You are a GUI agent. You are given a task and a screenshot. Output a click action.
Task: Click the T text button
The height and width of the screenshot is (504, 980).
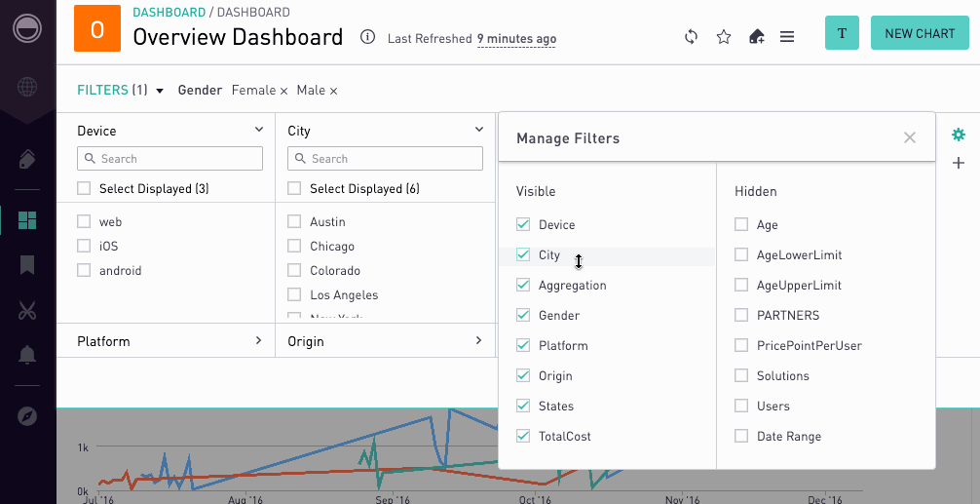click(842, 33)
